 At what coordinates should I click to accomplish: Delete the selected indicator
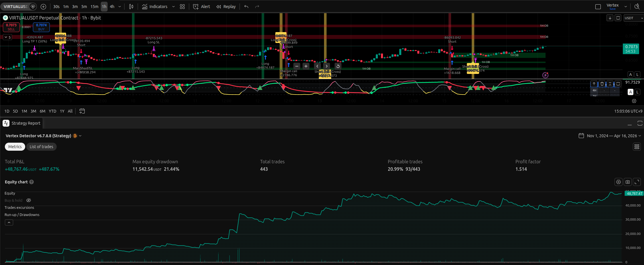[x=602, y=84]
